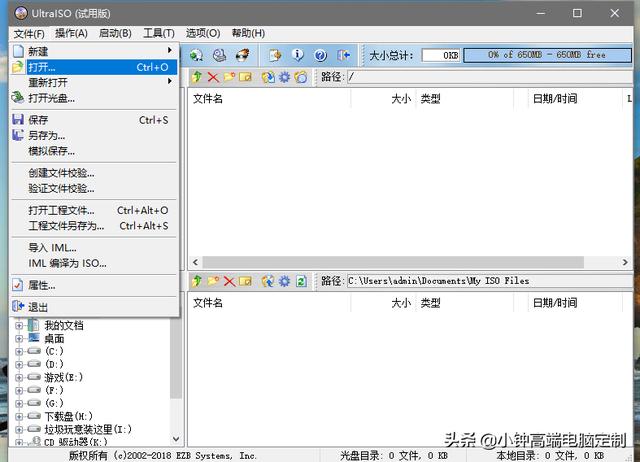The width and height of the screenshot is (640, 462).
Task: Click extract icon in image pane toolbar
Action: (x=268, y=77)
